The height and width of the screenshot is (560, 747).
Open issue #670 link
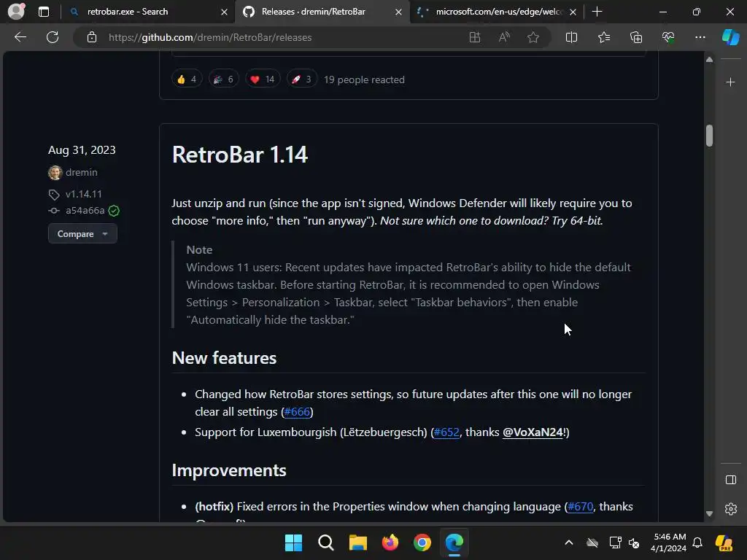[x=580, y=507]
